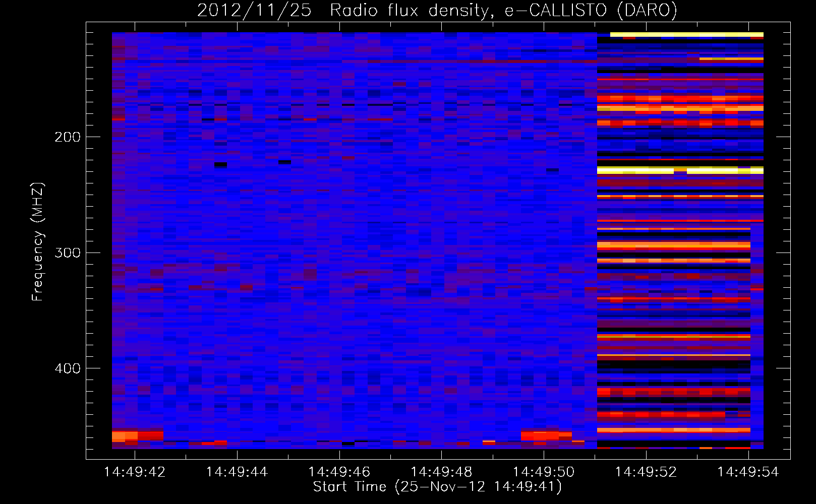Click the 14:49:50 time tick label
This screenshot has width=816, height=504.
click(x=544, y=472)
